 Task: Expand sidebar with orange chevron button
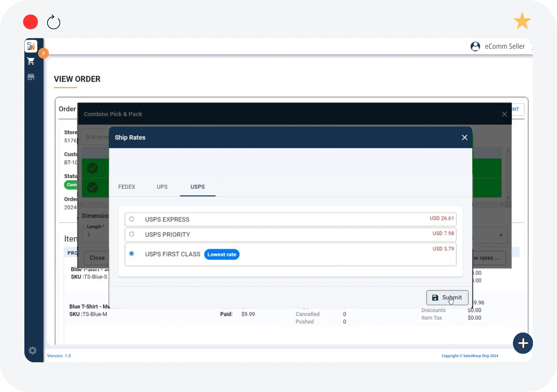point(44,53)
